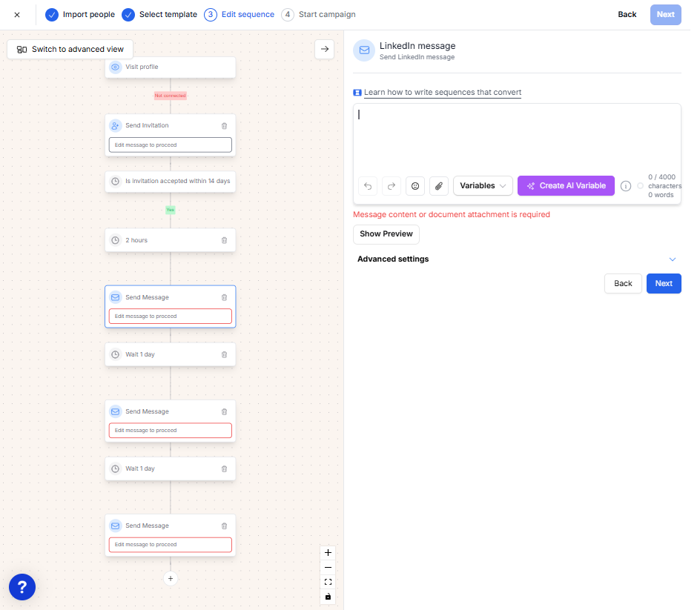Delete the Send Invitation step
Viewport: 700px width, 610px height.
(x=224, y=126)
